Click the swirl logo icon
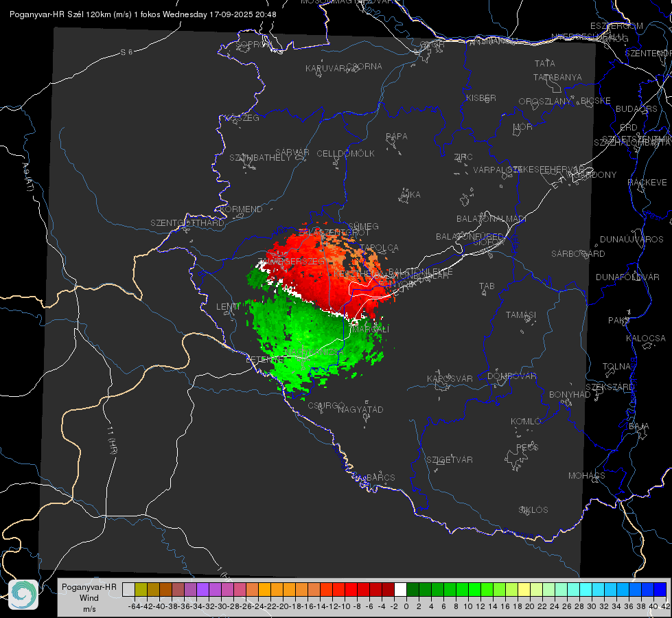This screenshot has height=618, width=672. pos(23,595)
